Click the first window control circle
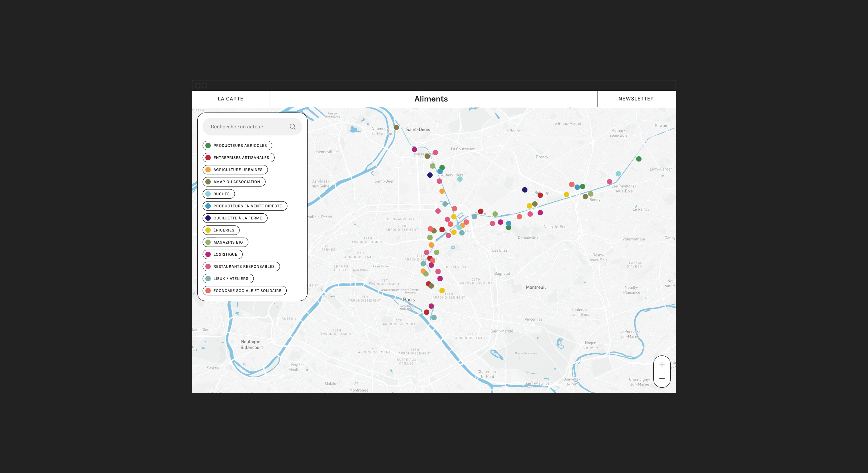868x473 pixels. coord(198,86)
